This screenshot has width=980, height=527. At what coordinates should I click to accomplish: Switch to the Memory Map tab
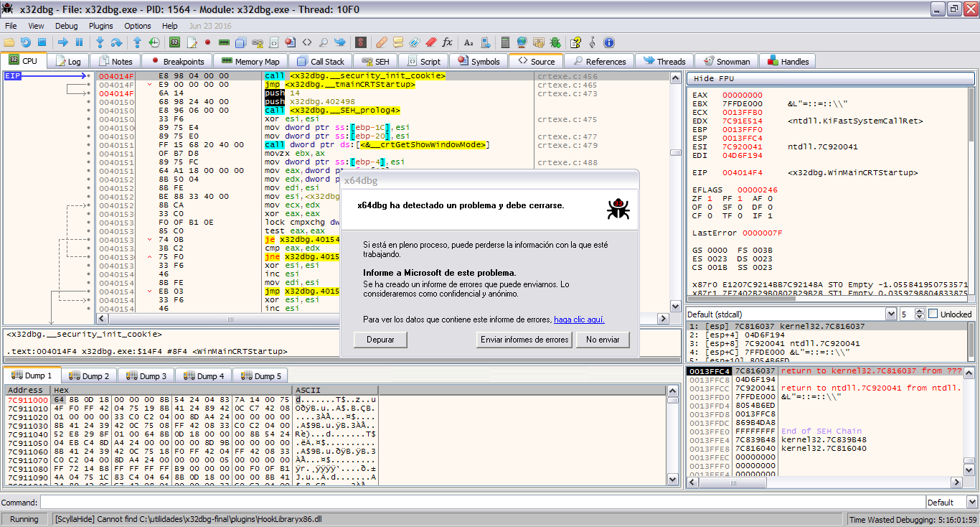pos(250,62)
